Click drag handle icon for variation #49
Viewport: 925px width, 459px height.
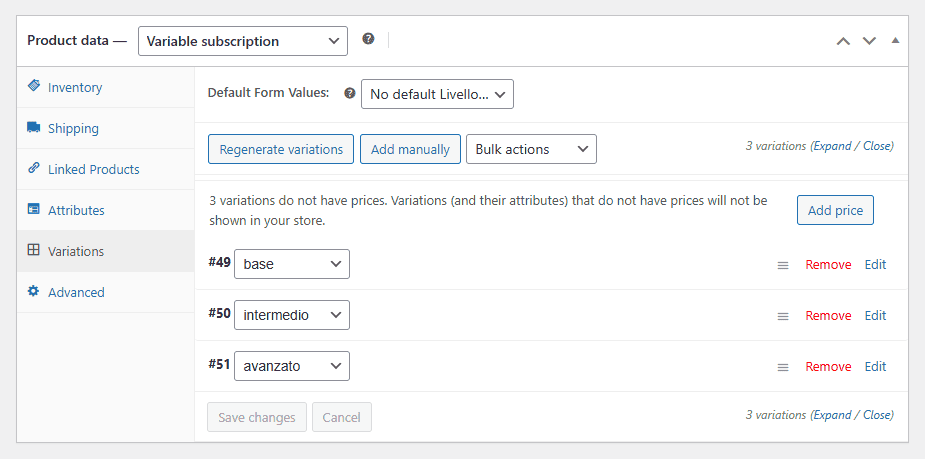click(x=783, y=265)
